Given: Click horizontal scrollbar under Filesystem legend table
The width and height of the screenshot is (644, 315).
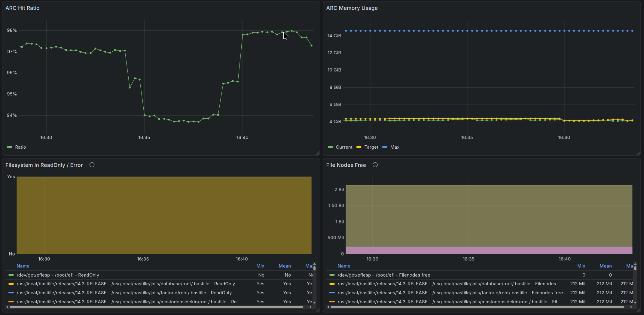Looking at the screenshot, I should point(156,307).
